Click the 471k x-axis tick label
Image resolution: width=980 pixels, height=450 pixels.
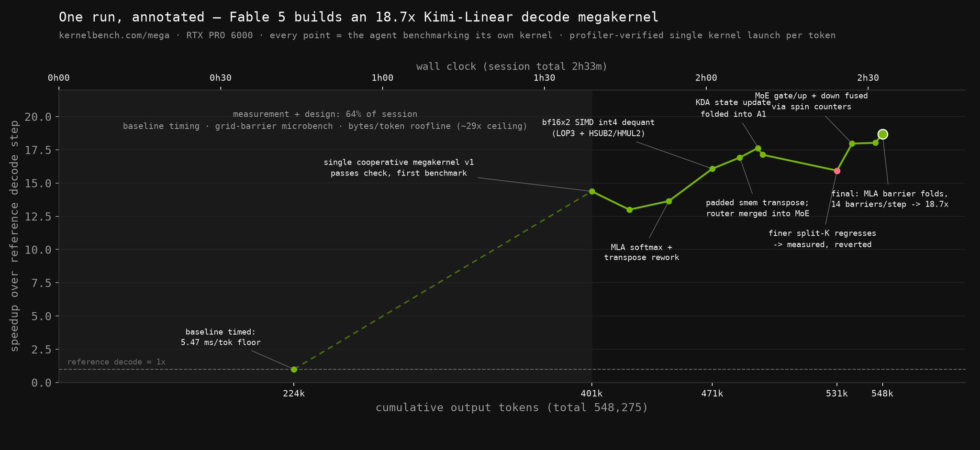(712, 394)
